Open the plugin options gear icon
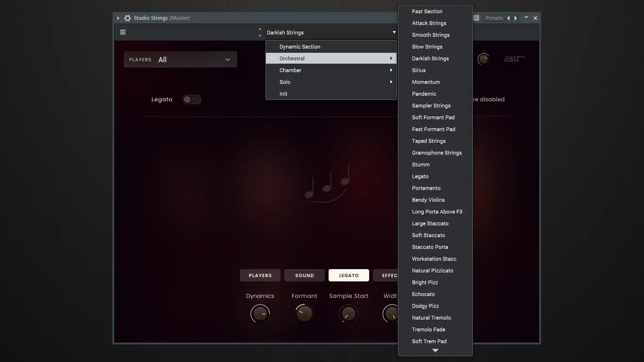The height and width of the screenshot is (362, 644). pos(127,18)
